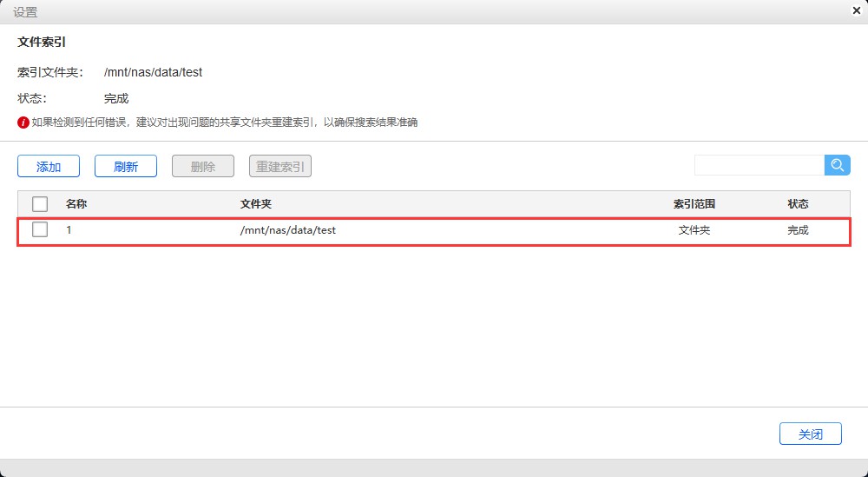This screenshot has width=868, height=477.
Task: Click the 重建索引 button
Action: coord(279,167)
